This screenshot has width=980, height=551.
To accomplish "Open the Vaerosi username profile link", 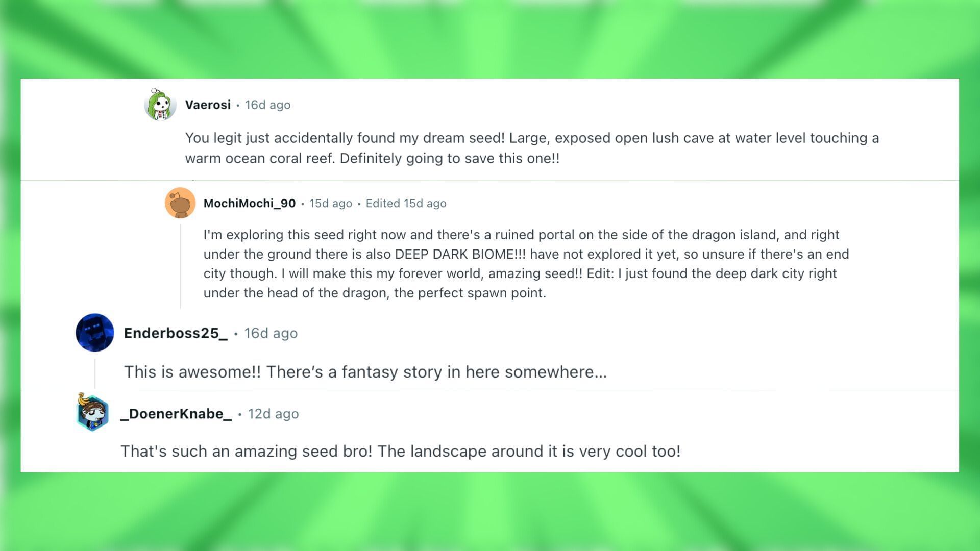I will 208,105.
